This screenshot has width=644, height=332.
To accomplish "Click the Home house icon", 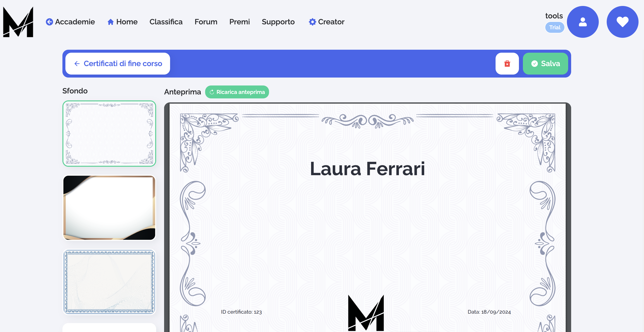I will pyautogui.click(x=110, y=22).
